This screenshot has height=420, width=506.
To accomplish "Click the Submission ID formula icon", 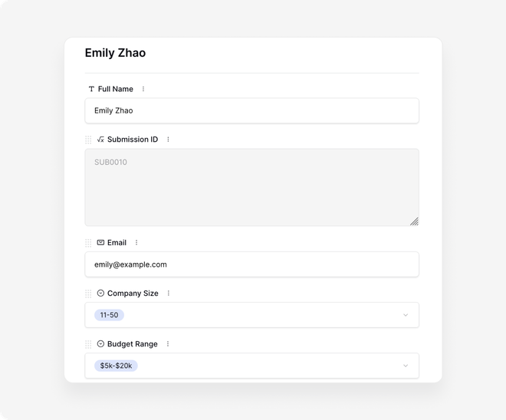I will 100,139.
